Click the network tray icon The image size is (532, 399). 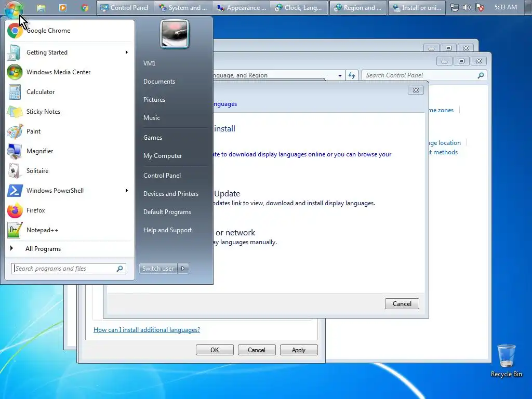tap(454, 7)
